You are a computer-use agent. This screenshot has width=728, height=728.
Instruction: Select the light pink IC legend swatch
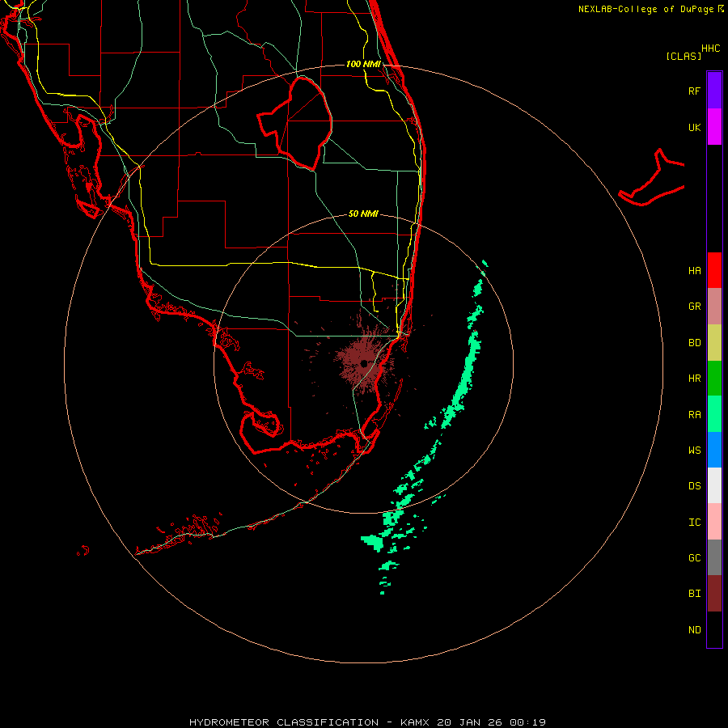714,522
